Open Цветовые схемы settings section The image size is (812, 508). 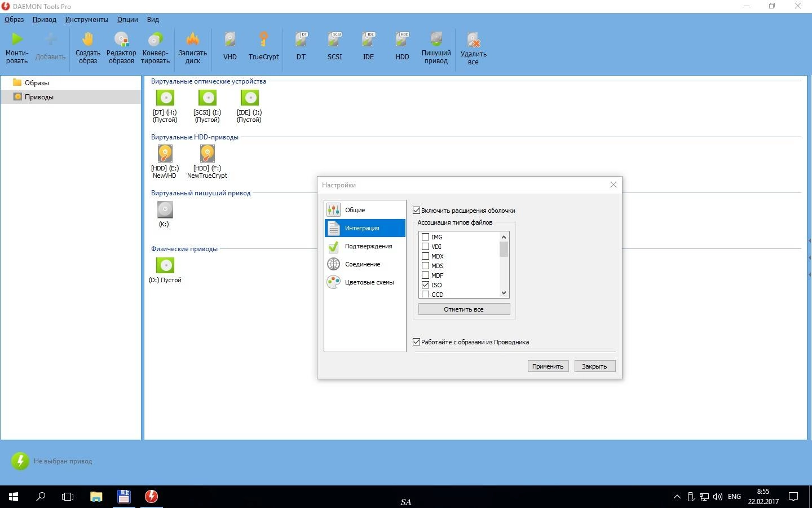tap(365, 282)
